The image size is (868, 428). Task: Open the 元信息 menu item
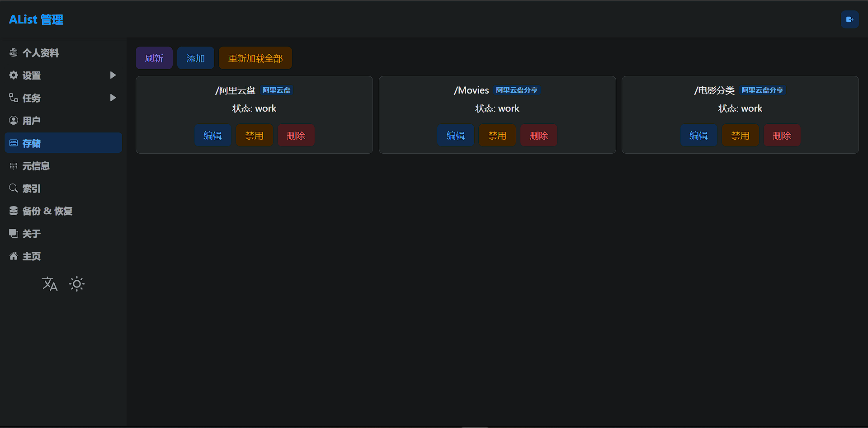[36, 166]
